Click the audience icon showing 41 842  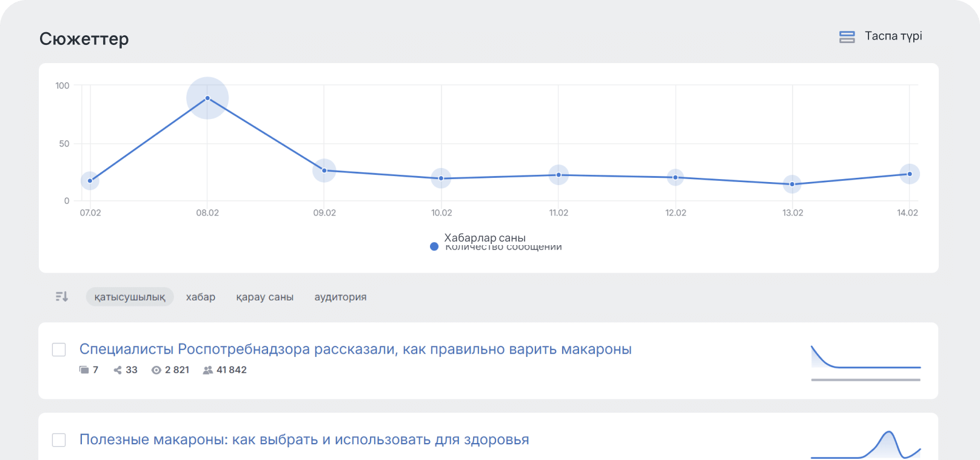(208, 370)
